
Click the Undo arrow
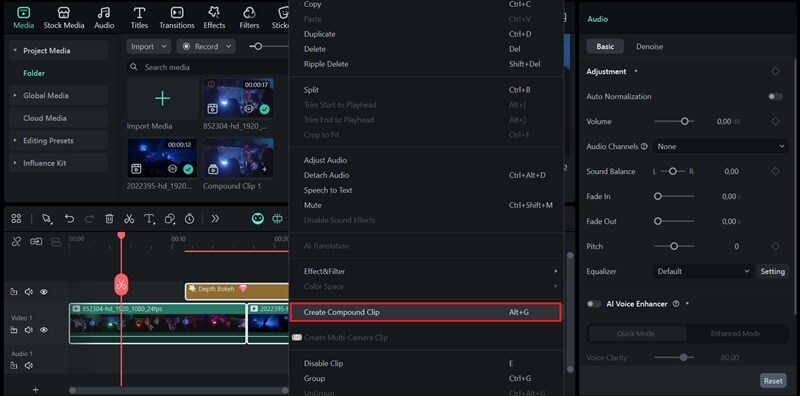click(x=69, y=218)
